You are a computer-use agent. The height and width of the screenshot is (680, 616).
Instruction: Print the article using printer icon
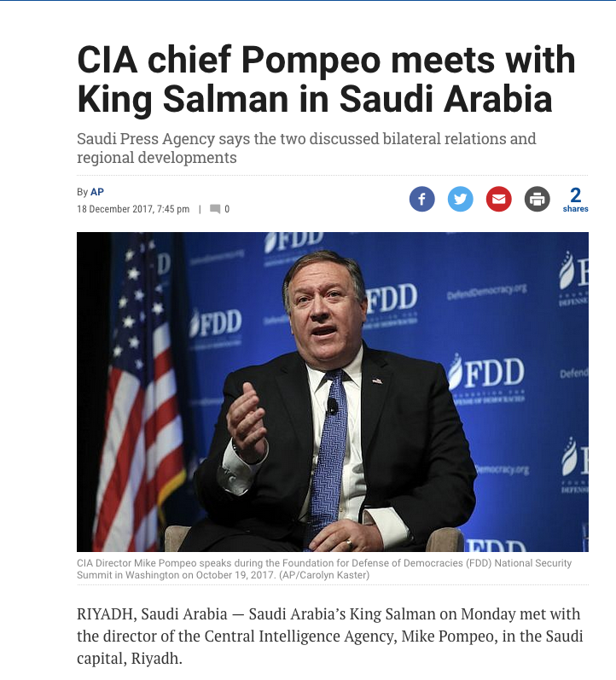(538, 200)
